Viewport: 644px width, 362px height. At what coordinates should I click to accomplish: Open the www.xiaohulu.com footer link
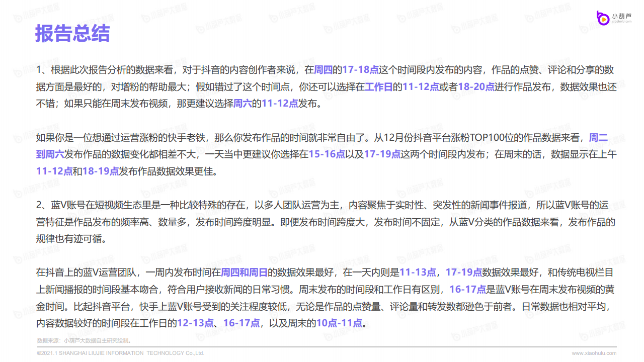coord(594,353)
